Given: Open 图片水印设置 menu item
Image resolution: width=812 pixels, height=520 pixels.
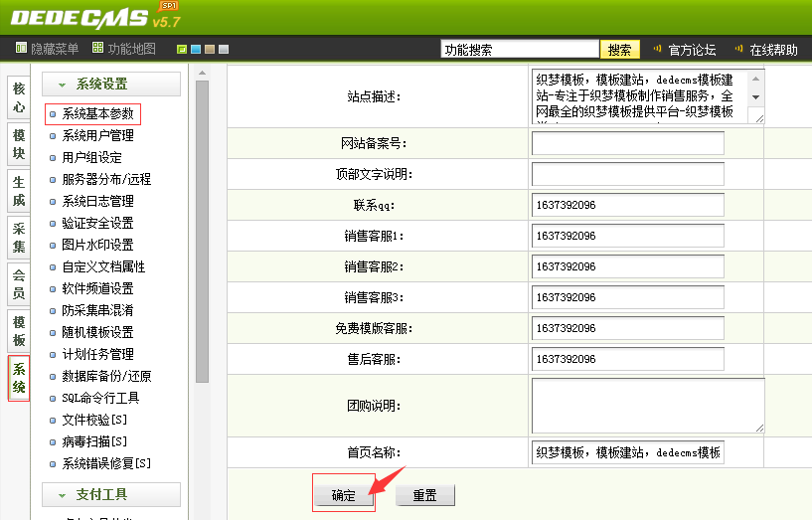Looking at the screenshot, I should pyautogui.click(x=97, y=245).
